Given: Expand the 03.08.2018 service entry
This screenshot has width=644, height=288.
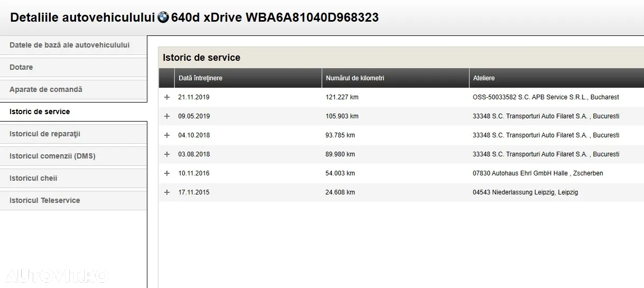Looking at the screenshot, I should [167, 154].
